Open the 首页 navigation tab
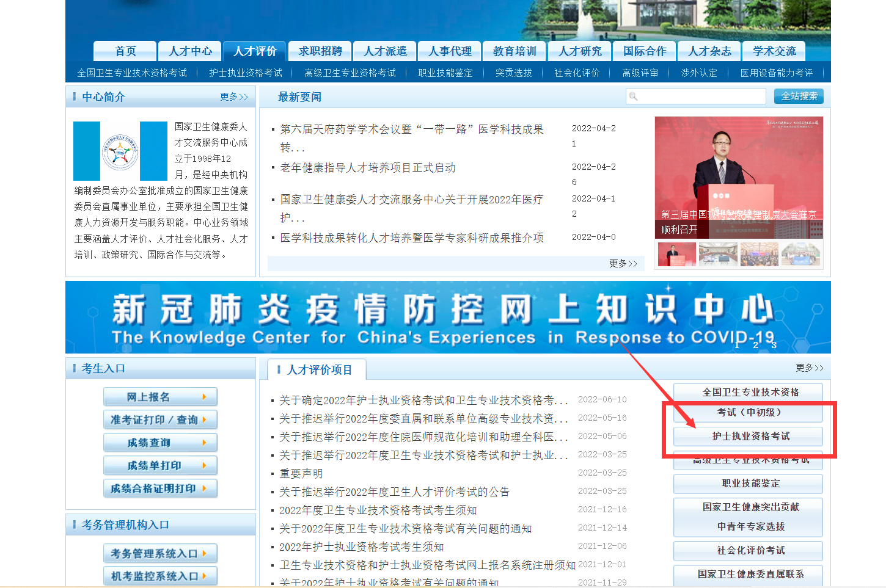Image resolution: width=886 pixels, height=588 pixels. coord(125,51)
